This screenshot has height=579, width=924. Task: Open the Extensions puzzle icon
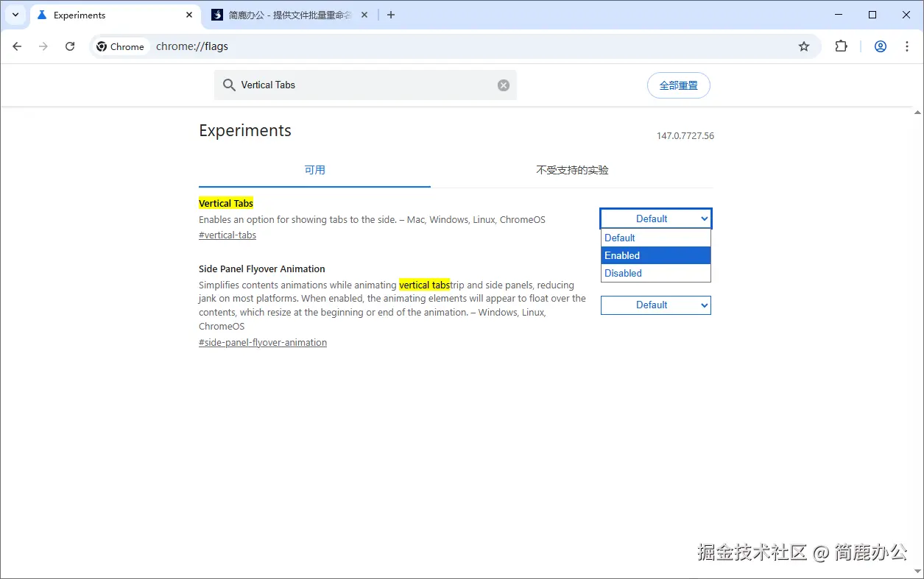pyautogui.click(x=841, y=46)
